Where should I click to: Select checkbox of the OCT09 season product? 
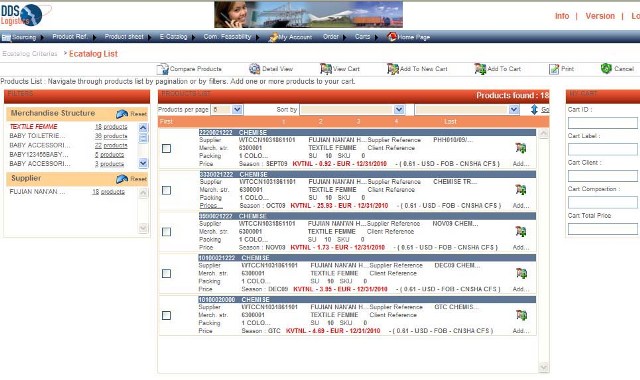pos(167,190)
